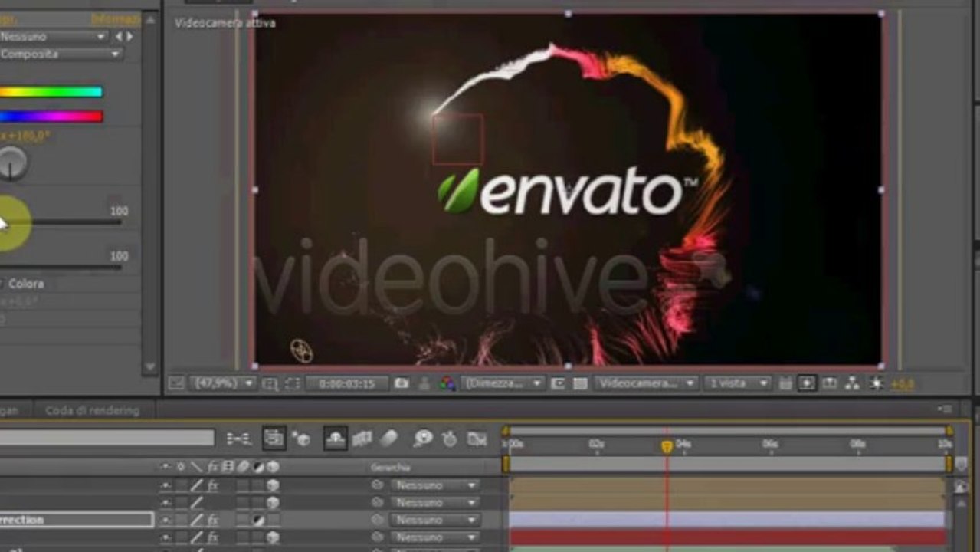Toggle shy switch on the Correction layer
Image resolution: width=980 pixels, height=552 pixels.
(x=165, y=520)
